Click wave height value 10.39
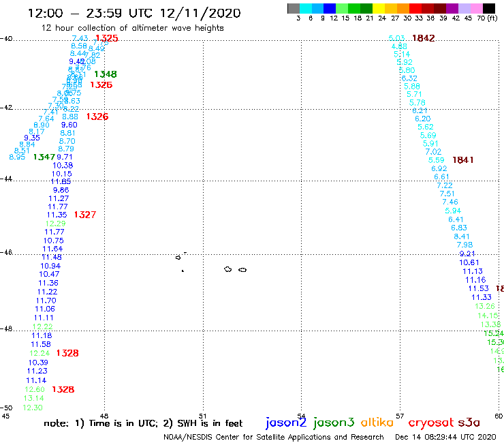The image size is (504, 443). point(38,363)
